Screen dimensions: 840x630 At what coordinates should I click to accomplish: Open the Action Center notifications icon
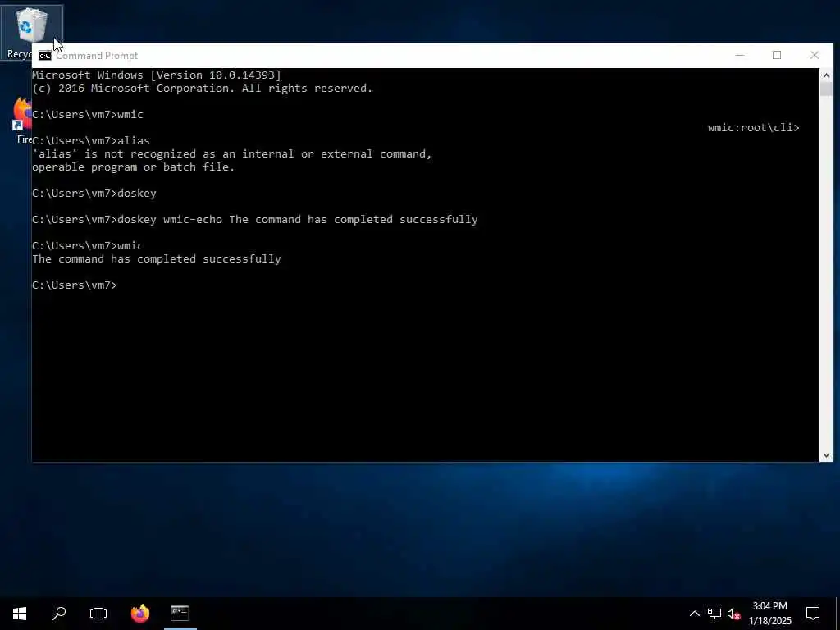pos(813,614)
